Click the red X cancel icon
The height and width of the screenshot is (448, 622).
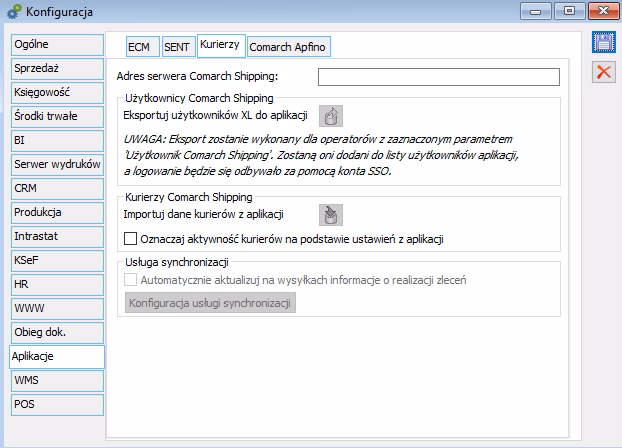click(603, 72)
